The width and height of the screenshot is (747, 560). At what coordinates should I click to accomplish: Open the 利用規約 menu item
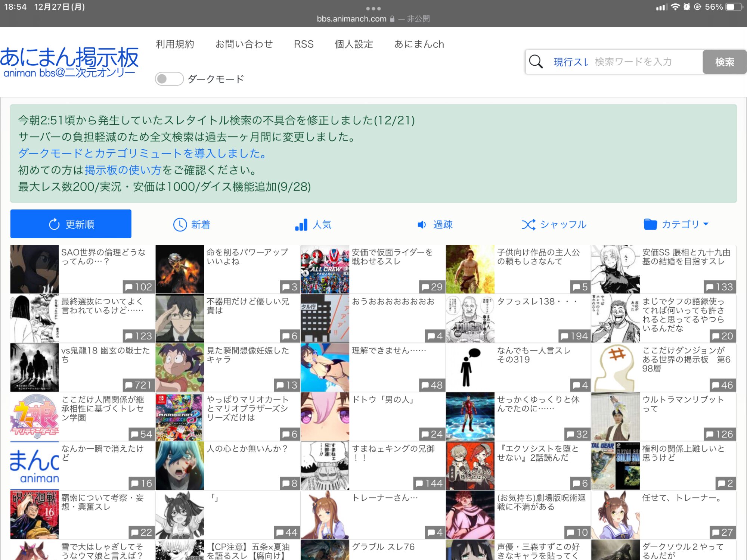click(175, 44)
